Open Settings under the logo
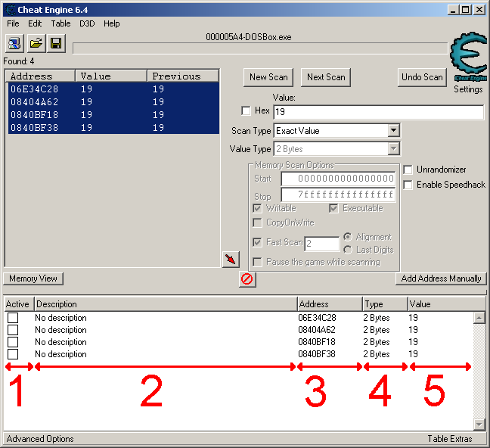Image resolution: width=490 pixels, height=448 pixels. 468,89
